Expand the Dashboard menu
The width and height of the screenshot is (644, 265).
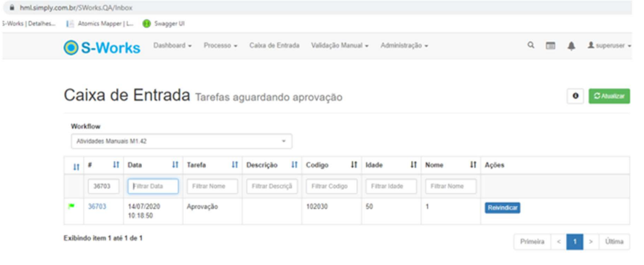click(x=172, y=46)
